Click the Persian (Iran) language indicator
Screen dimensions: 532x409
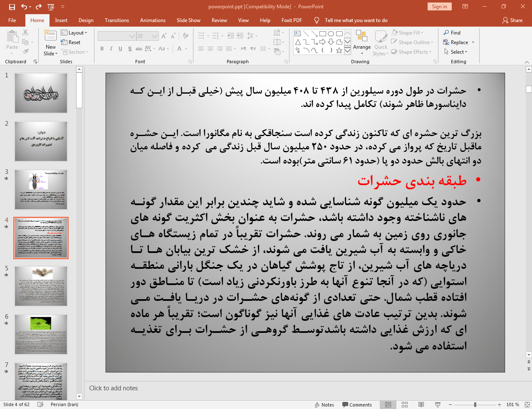64,405
